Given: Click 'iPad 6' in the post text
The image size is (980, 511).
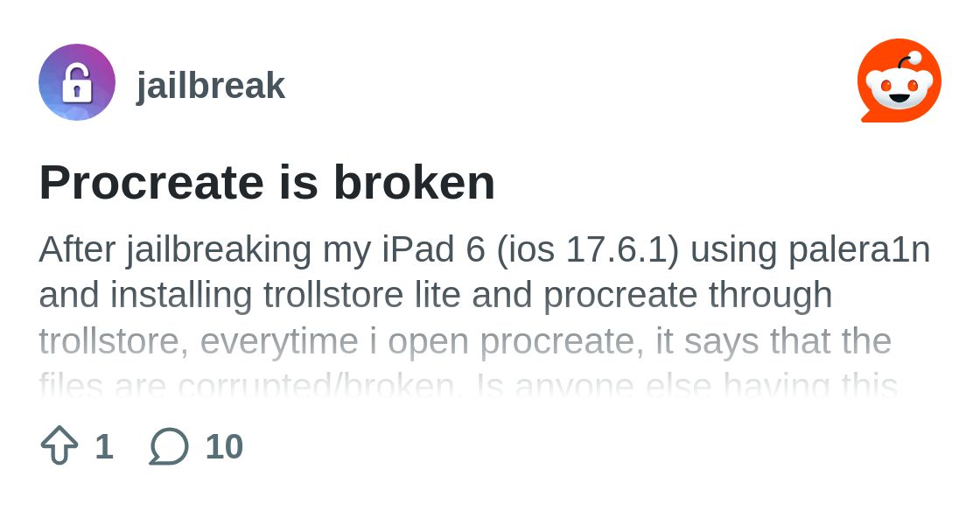Looking at the screenshot, I should coord(433,248).
